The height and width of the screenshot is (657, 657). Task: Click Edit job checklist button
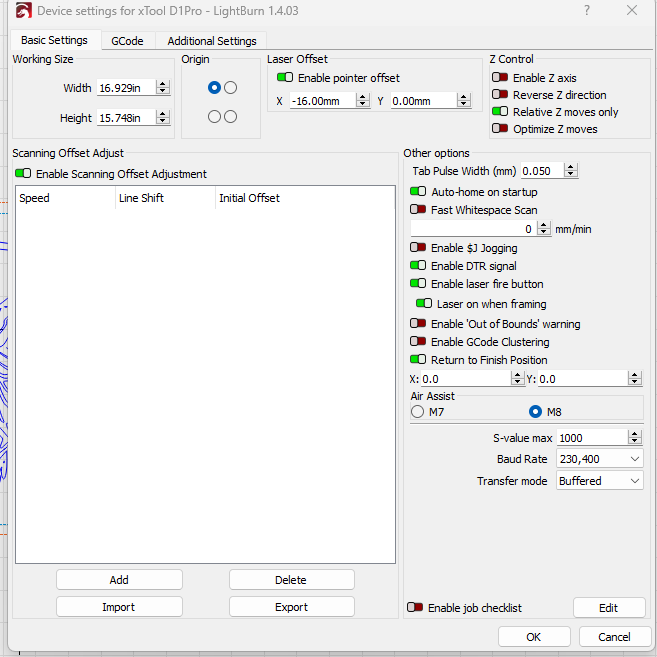[x=609, y=608]
